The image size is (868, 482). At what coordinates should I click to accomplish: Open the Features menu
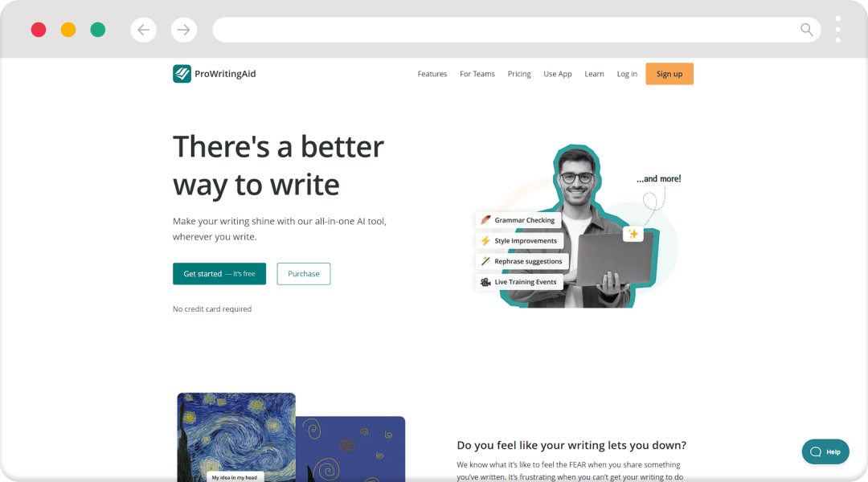click(x=432, y=74)
